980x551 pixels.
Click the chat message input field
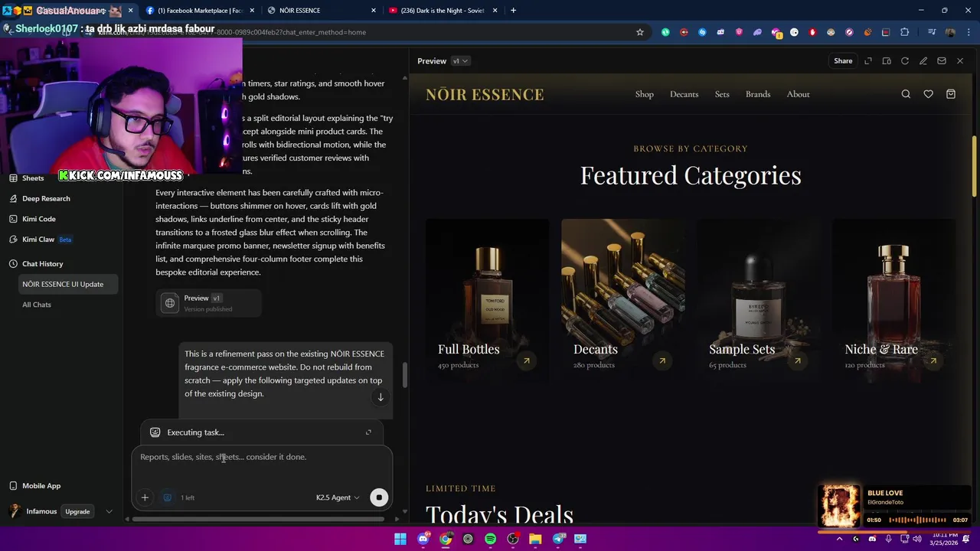pyautogui.click(x=261, y=457)
